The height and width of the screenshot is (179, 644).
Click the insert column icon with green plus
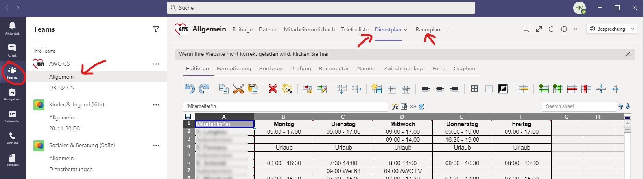click(558, 89)
